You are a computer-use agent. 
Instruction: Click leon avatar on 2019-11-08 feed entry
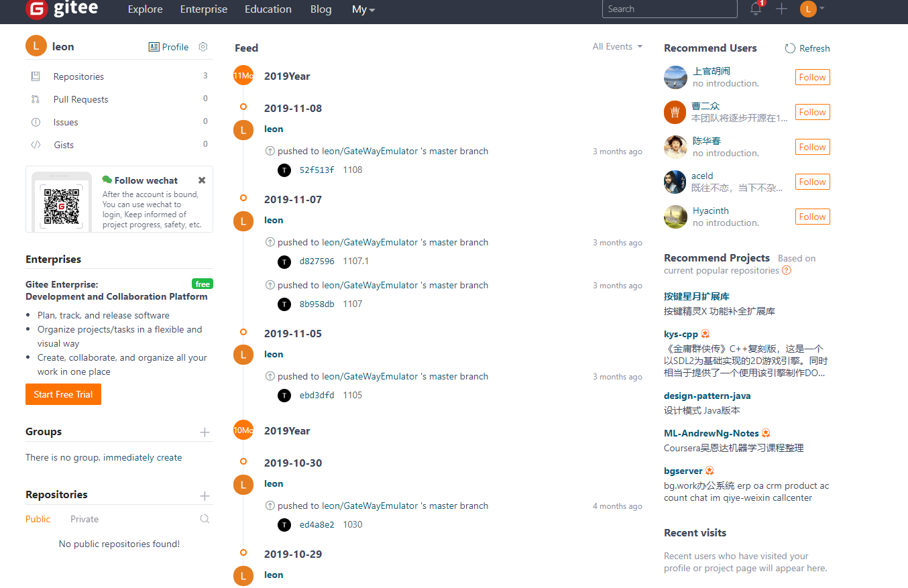tap(243, 129)
